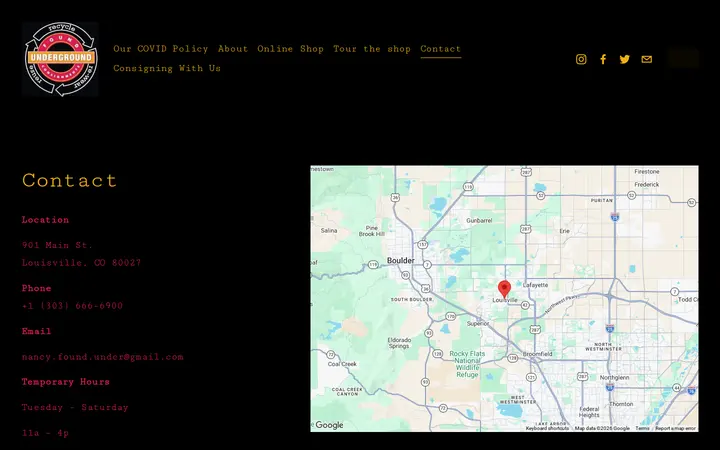This screenshot has height=450, width=720.
Task: Click the email envelope icon
Action: 647,59
